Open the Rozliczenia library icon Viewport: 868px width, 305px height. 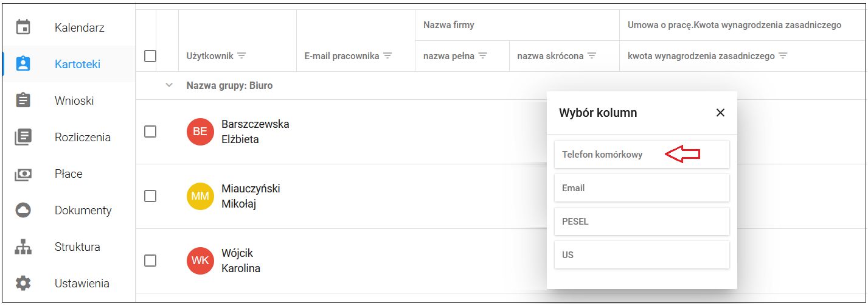[x=23, y=137]
